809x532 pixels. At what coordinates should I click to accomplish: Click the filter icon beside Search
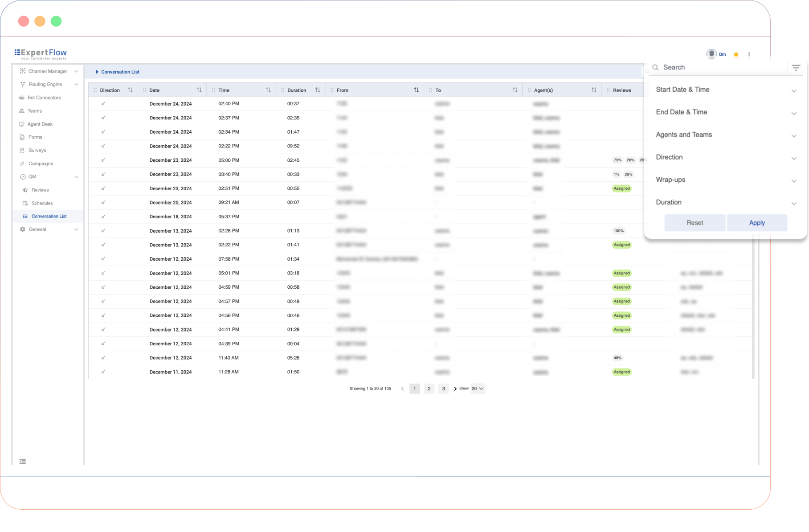796,68
